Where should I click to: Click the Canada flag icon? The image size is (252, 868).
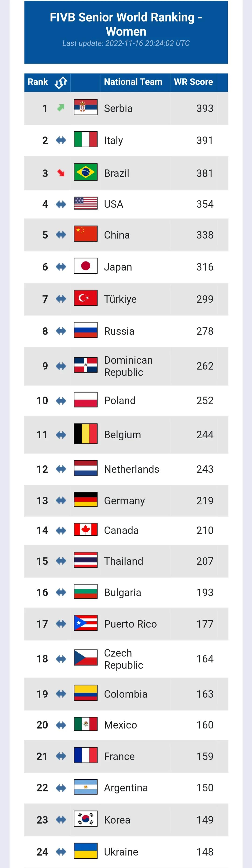[86, 529]
